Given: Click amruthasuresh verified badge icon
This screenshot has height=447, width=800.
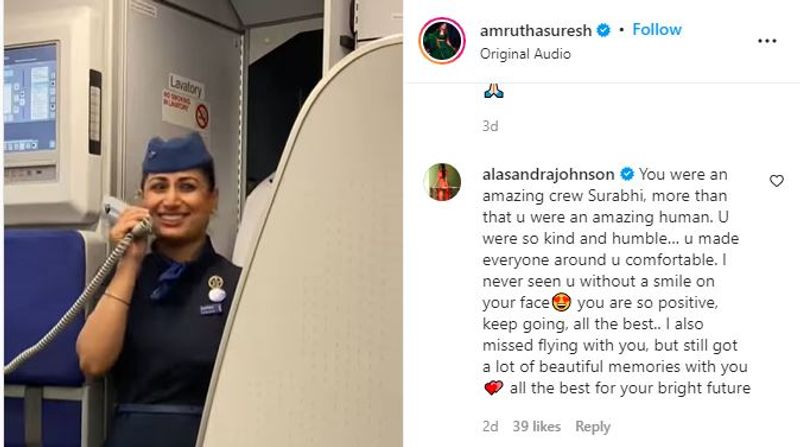Looking at the screenshot, I should click(603, 31).
